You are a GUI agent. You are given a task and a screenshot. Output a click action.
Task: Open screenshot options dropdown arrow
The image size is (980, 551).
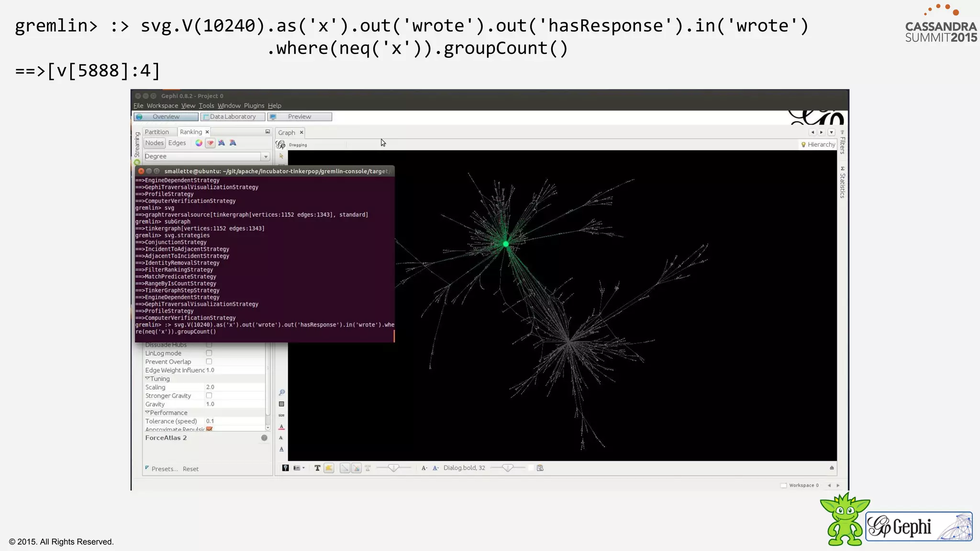(303, 468)
